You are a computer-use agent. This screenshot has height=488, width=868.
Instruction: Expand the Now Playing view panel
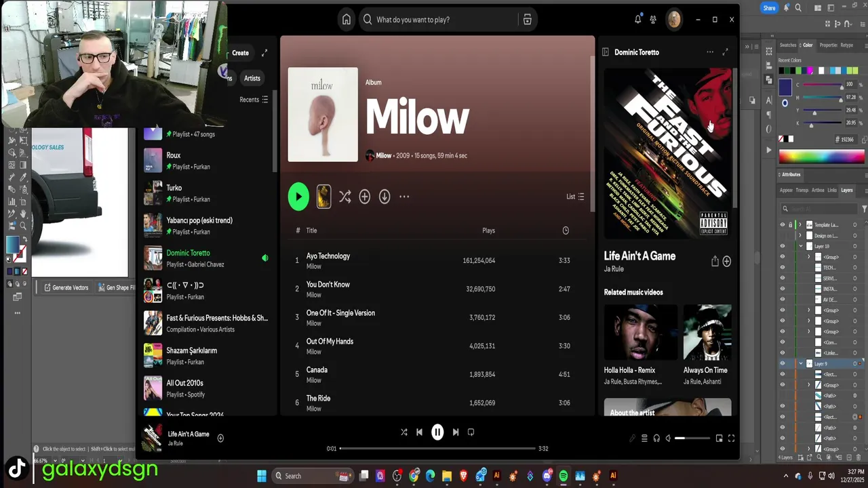tap(726, 52)
